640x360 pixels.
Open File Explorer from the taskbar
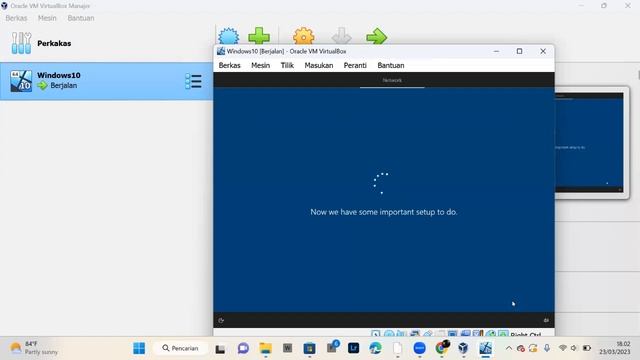tap(265, 348)
